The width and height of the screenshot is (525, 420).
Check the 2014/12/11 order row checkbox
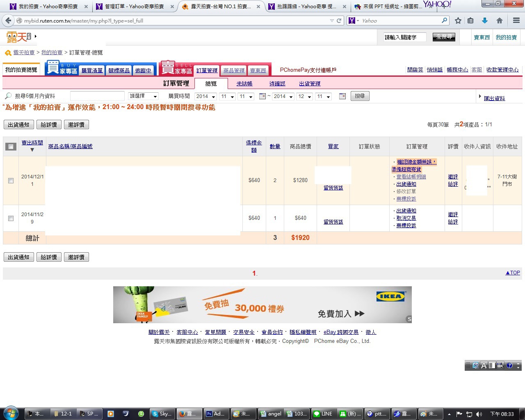[x=11, y=180]
